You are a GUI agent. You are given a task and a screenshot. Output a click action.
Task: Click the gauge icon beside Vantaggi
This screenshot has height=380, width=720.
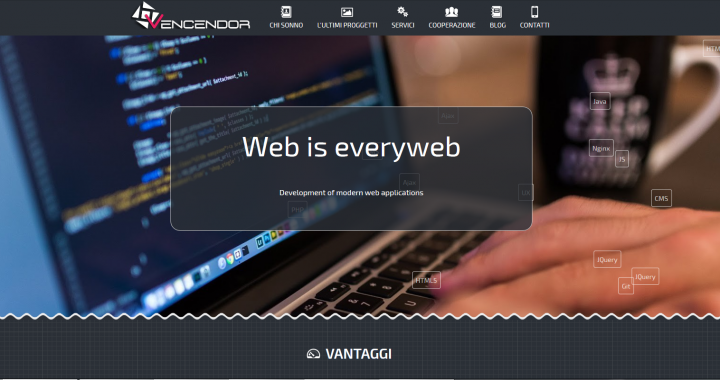point(313,353)
